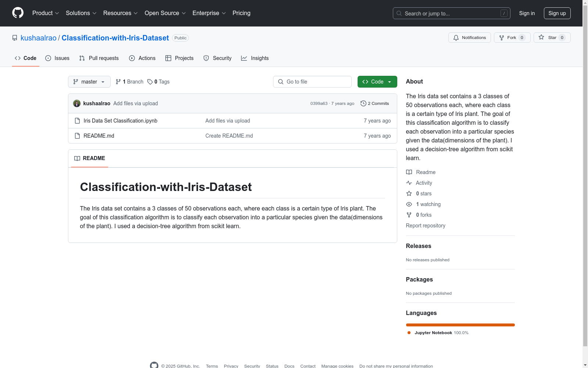Viewport: 588px width, 368px height.
Task: Open footer Terms link
Action: (x=212, y=366)
